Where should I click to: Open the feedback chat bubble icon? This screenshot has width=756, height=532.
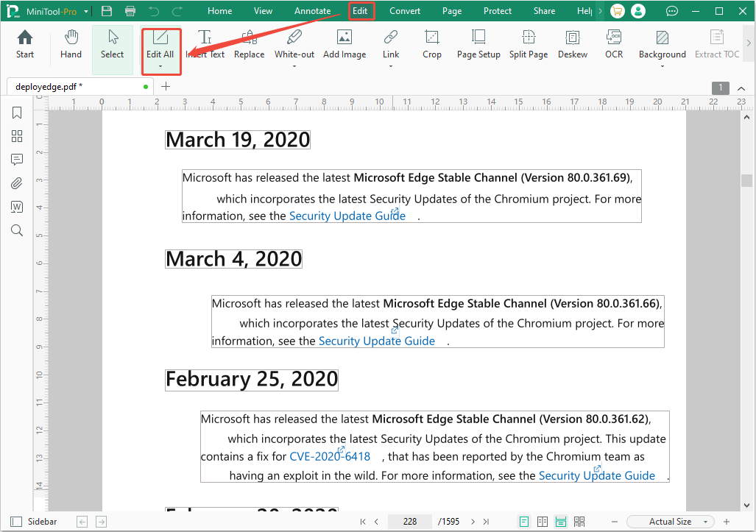point(671,11)
